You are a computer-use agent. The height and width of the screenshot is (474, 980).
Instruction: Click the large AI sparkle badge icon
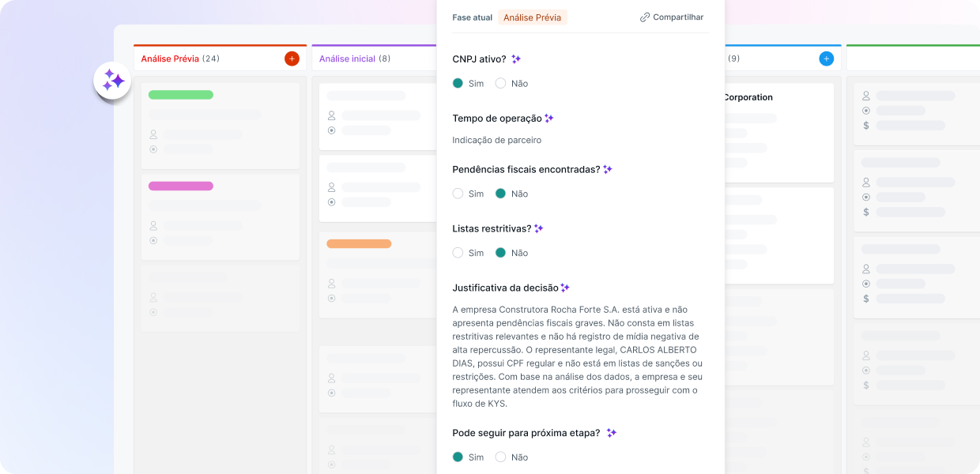point(112,81)
